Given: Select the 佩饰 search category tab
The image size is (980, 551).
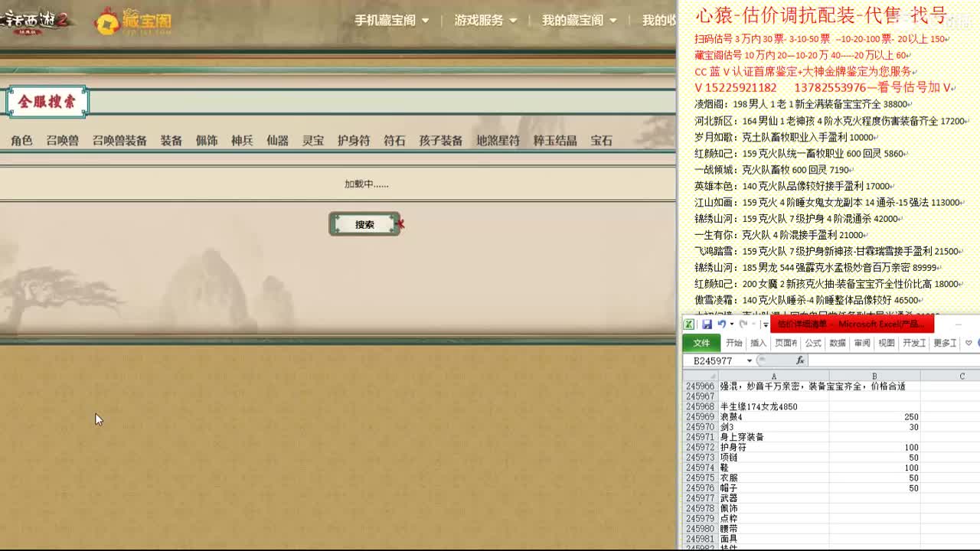Looking at the screenshot, I should click(207, 141).
